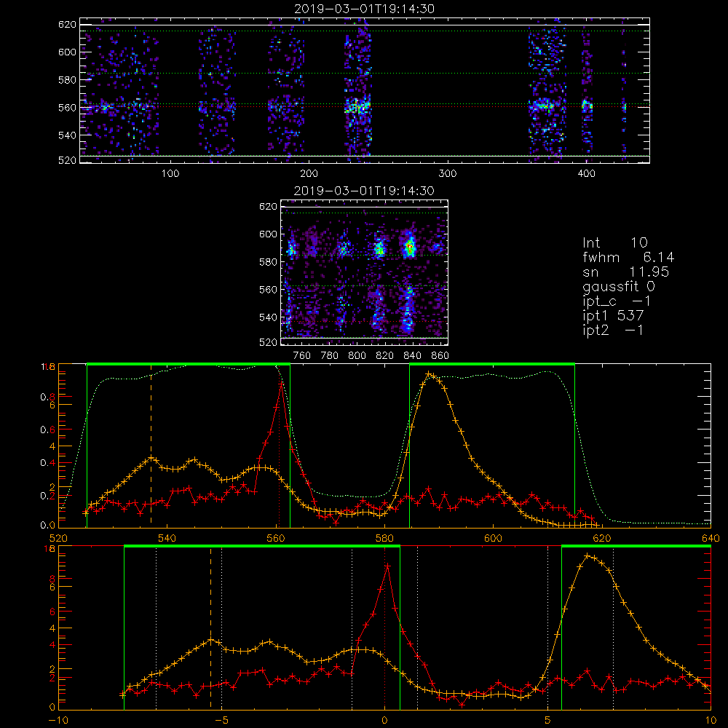
Task: Click the 'ipt1 537' parameter line
Action: [x=613, y=315]
